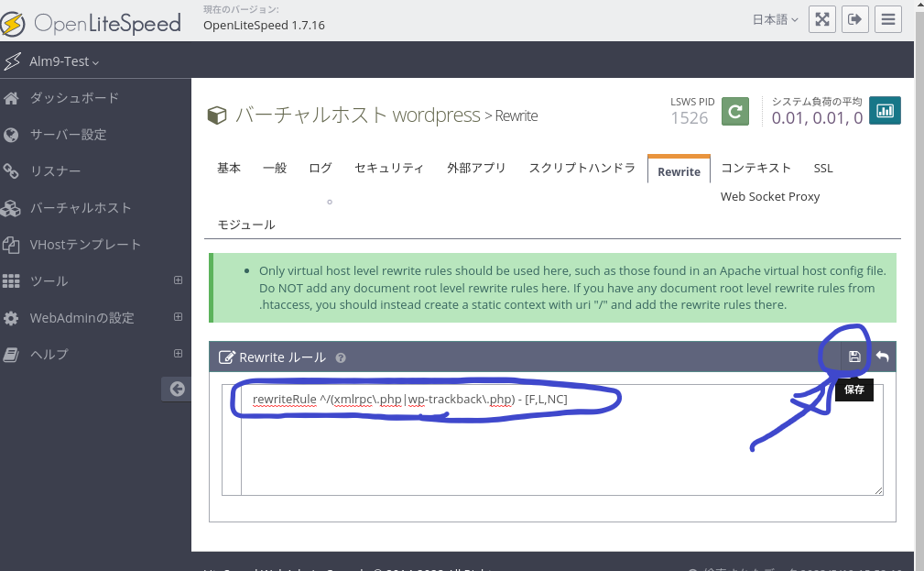Open the 日本語 language dropdown
The image size is (924, 571).
click(x=775, y=20)
